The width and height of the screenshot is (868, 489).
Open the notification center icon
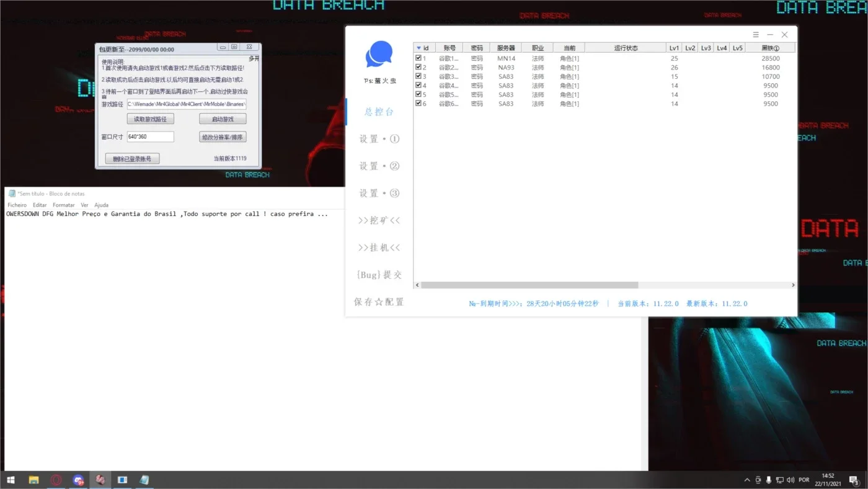click(x=853, y=480)
